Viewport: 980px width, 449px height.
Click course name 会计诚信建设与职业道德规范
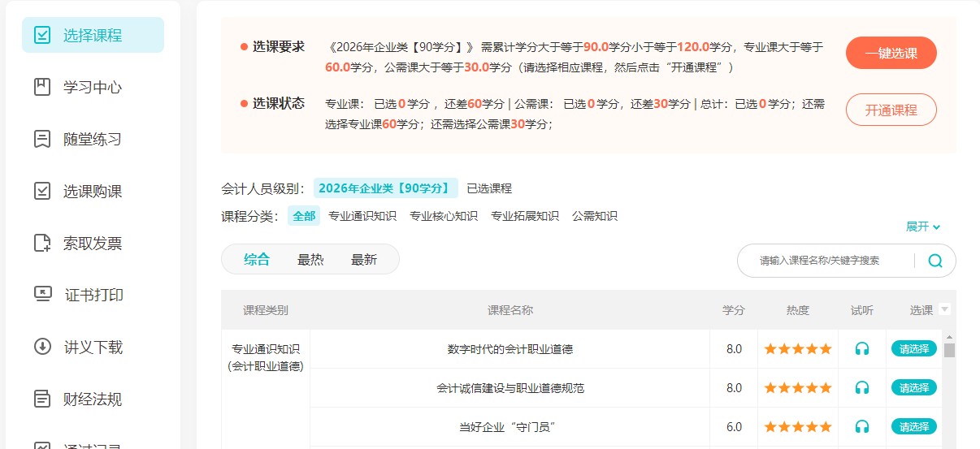510,388
